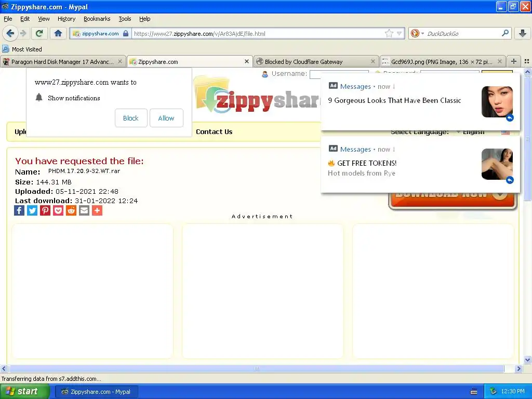Share the file on Facebook
The image size is (532, 399).
(x=19, y=210)
